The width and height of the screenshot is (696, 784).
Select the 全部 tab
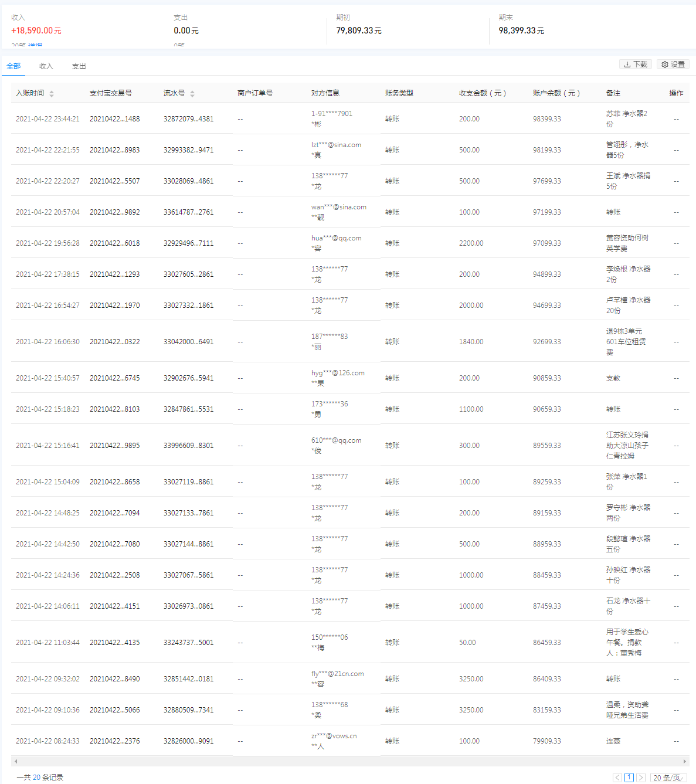pyautogui.click(x=13, y=66)
